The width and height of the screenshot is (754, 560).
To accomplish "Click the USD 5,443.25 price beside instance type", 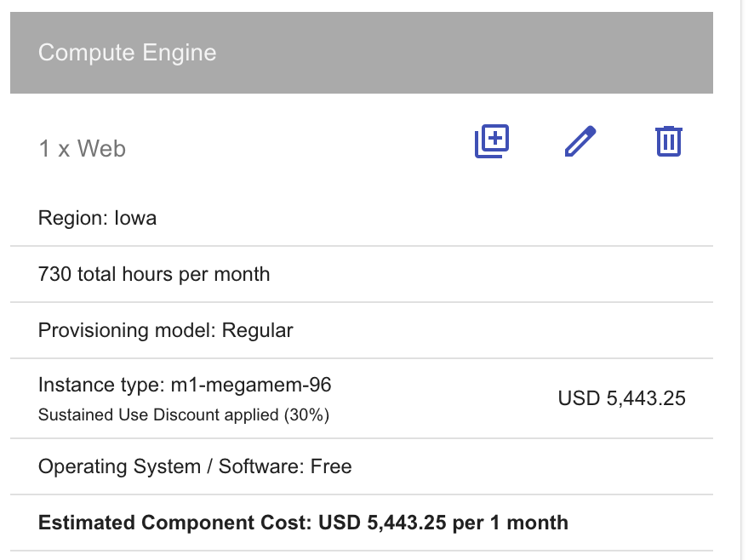I will 622,398.
